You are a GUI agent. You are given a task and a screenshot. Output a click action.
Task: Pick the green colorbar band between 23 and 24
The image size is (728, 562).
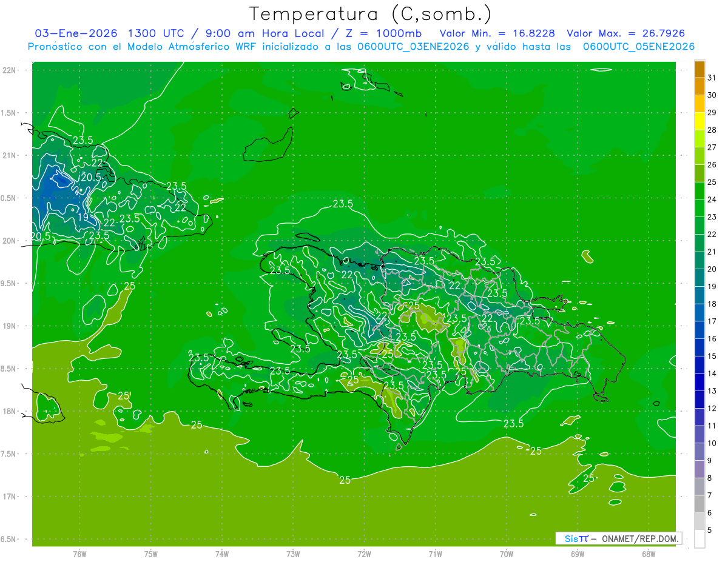[699, 208]
